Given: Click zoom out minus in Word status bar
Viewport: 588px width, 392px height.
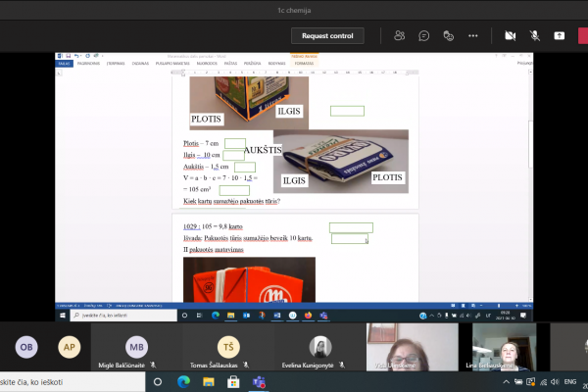Looking at the screenshot, I should point(481,306).
